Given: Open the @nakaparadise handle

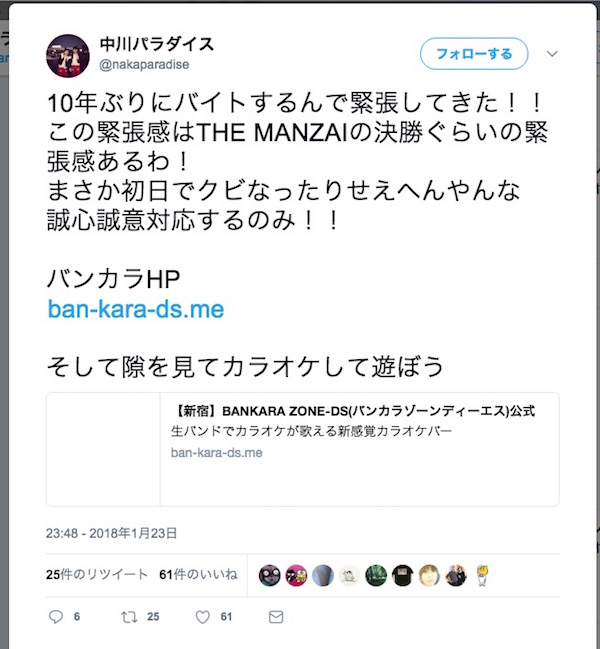Looking at the screenshot, I should point(144,65).
